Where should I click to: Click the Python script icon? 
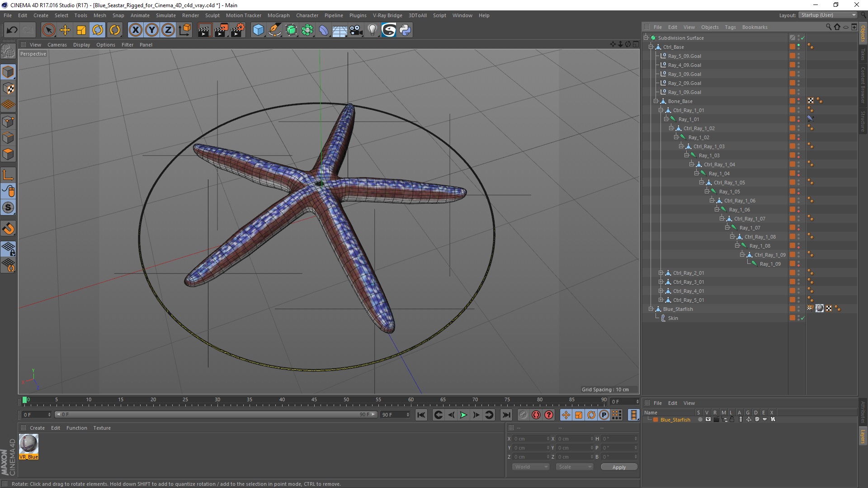tap(405, 30)
